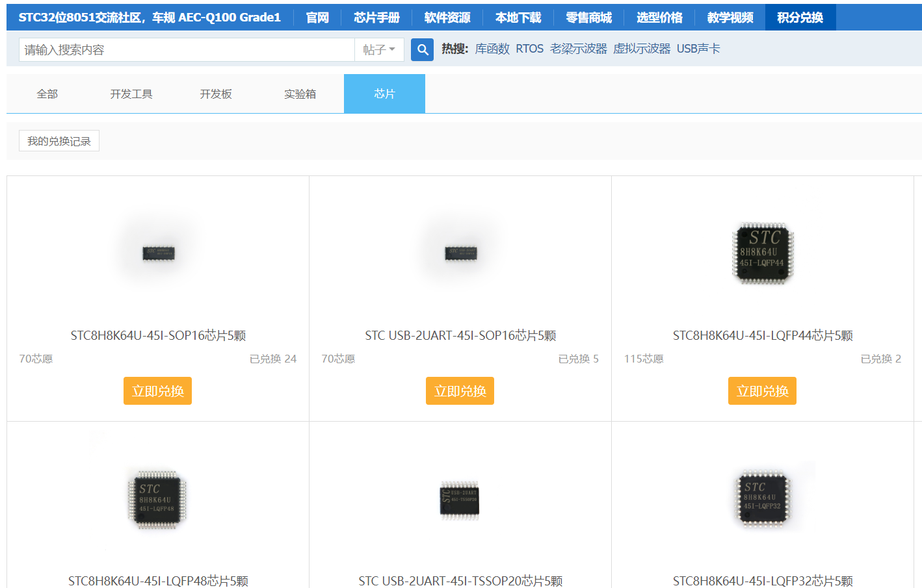Go to 软件资源 in the top navigation
The image size is (922, 588).
pyautogui.click(x=447, y=18)
